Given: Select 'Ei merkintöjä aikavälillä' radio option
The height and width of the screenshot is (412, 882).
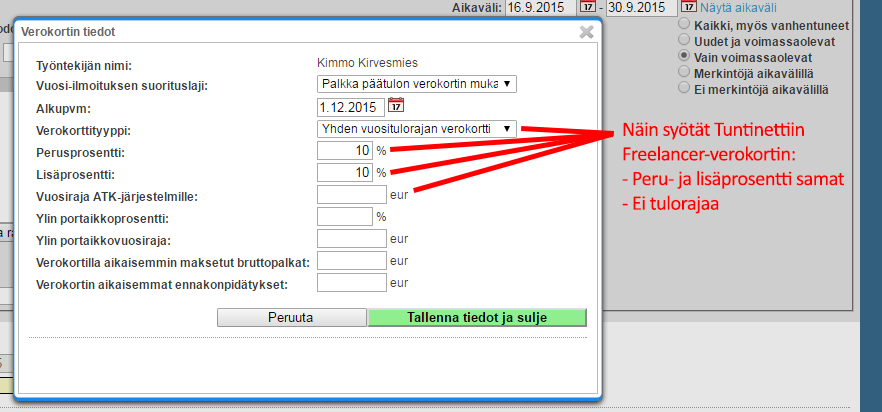Looking at the screenshot, I should [x=684, y=88].
